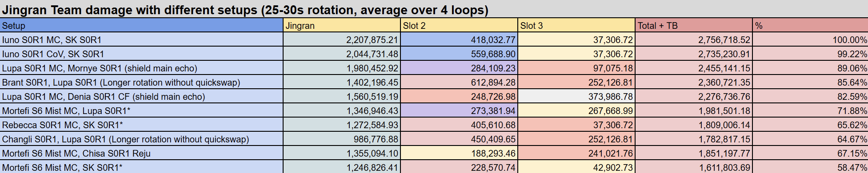
Task: Click the Rebecca S0R1 MC setup cell
Action: click(141, 125)
